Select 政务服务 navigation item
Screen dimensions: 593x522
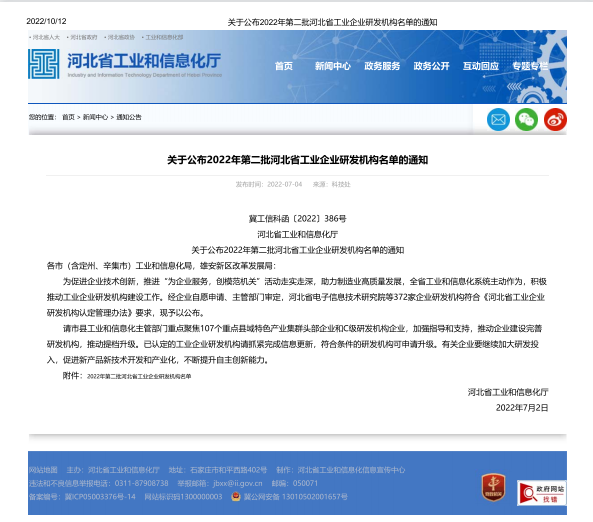(x=382, y=66)
